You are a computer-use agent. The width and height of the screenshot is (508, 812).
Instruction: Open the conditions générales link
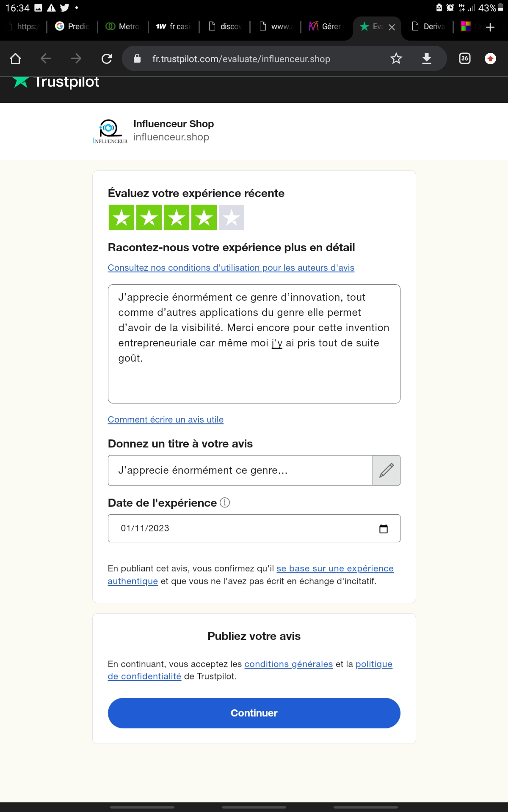coord(288,664)
